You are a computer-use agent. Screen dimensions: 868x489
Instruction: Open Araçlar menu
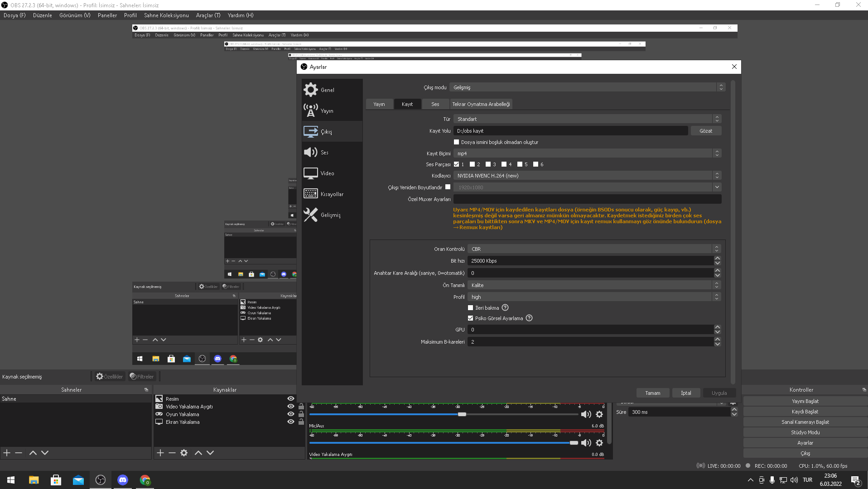pyautogui.click(x=208, y=15)
